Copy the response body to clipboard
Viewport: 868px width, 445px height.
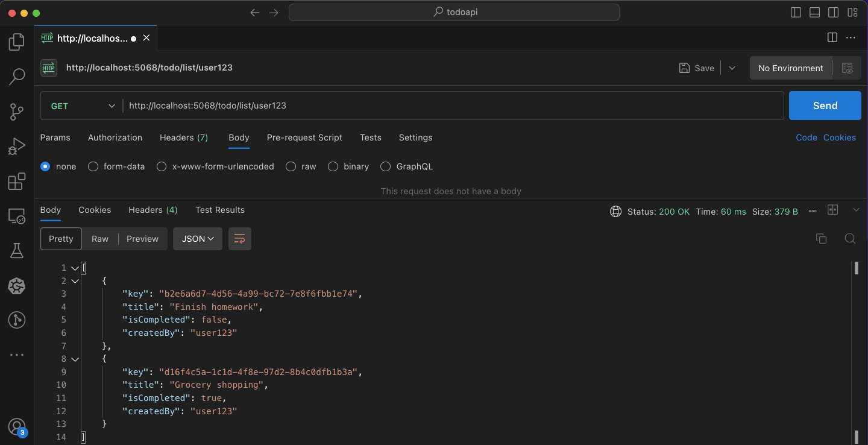(821, 239)
